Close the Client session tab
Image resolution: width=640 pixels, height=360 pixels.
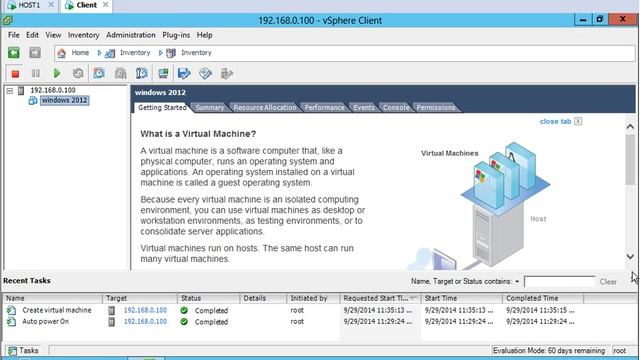(x=106, y=5)
